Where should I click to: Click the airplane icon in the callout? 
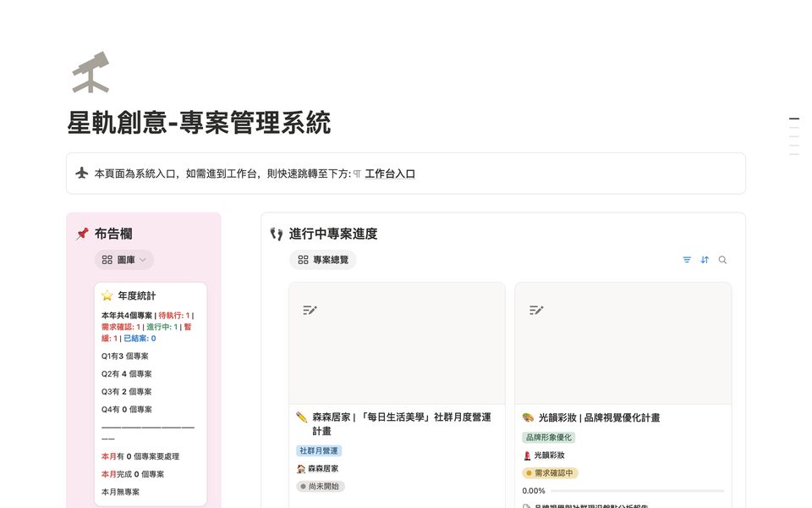click(x=82, y=173)
